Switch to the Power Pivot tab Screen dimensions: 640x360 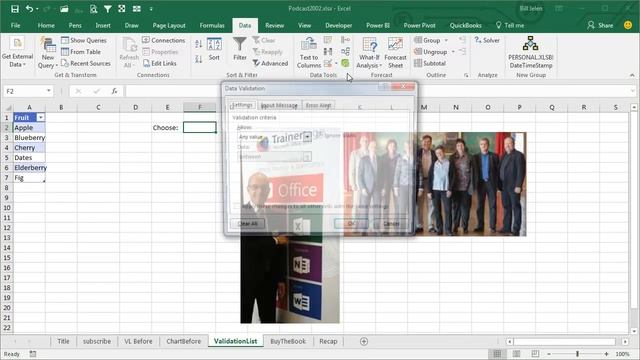tap(419, 25)
